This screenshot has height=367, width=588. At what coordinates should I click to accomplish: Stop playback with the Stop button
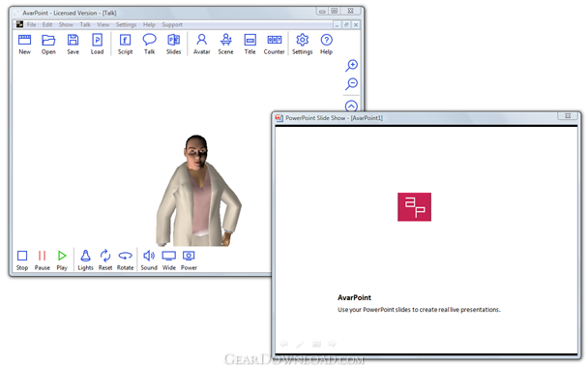click(x=22, y=260)
